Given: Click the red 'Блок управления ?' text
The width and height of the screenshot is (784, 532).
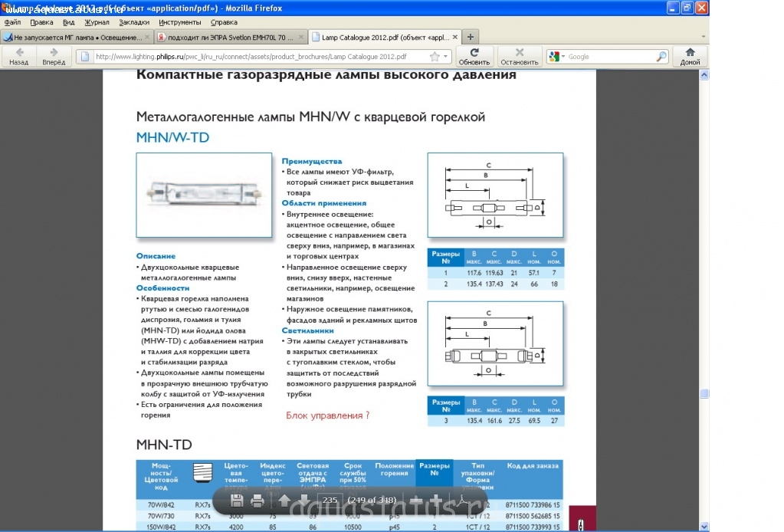Looking at the screenshot, I should 327,415.
